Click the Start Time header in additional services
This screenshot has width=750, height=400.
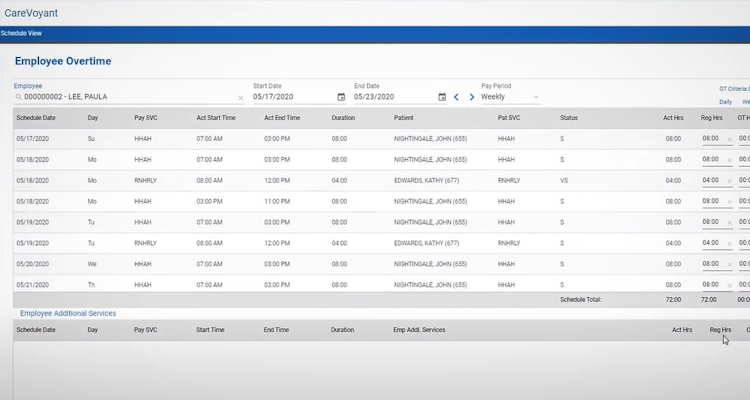210,330
